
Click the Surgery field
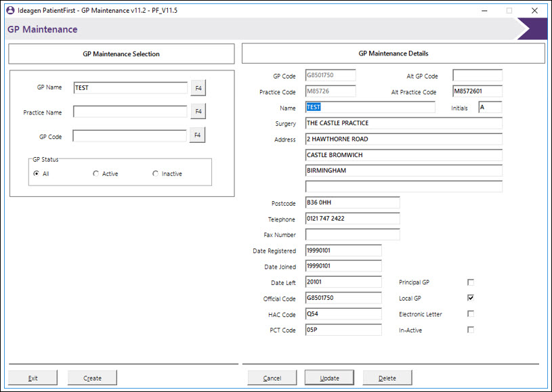point(404,123)
